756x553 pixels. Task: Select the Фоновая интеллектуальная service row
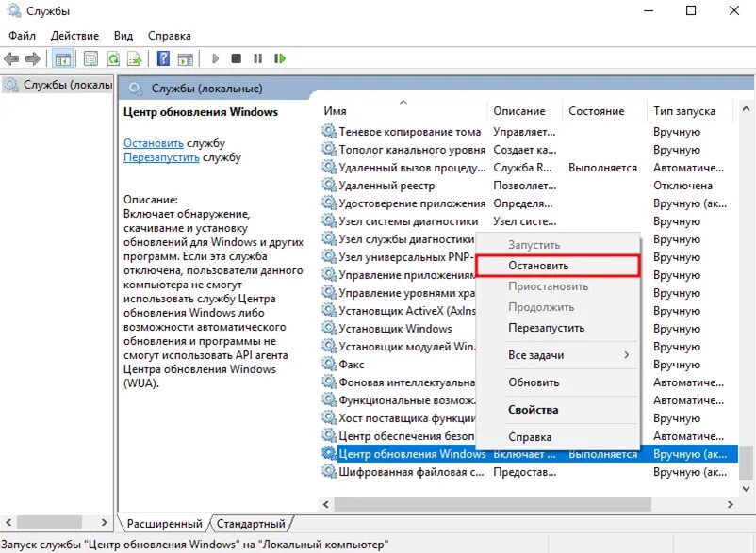click(x=398, y=382)
